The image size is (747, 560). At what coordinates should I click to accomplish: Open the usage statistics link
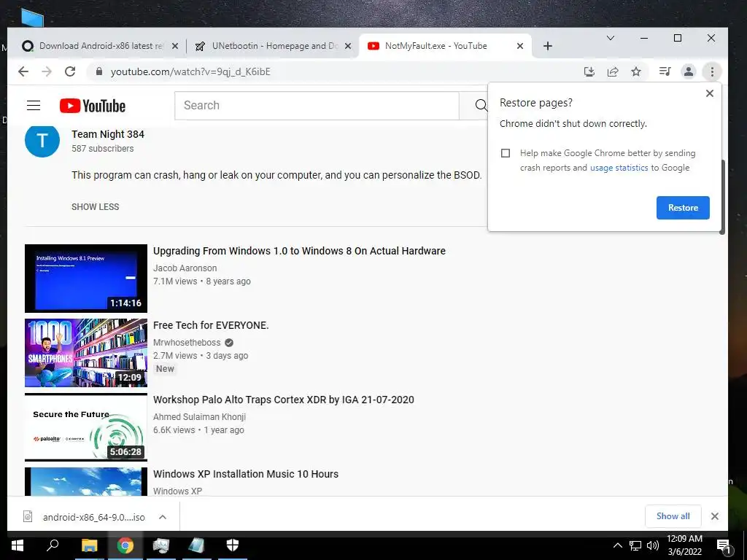(619, 168)
